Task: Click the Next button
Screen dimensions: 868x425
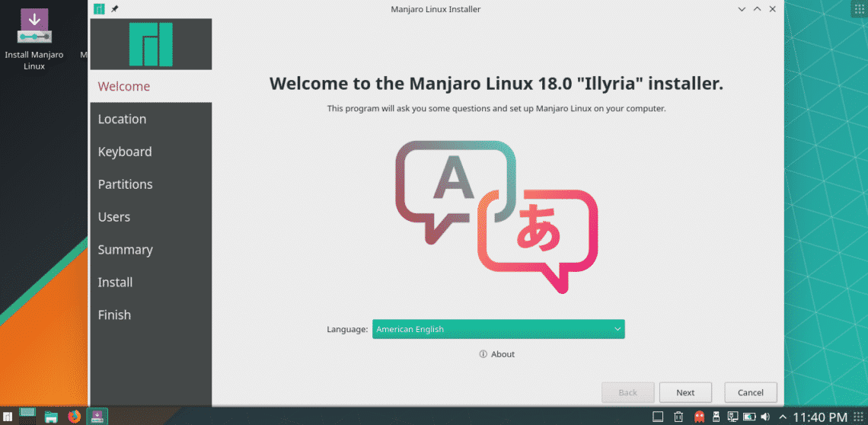Action: tap(685, 392)
